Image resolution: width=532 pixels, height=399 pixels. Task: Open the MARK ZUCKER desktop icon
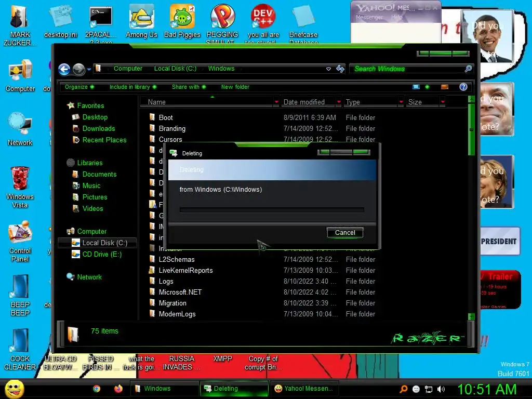[x=20, y=25]
